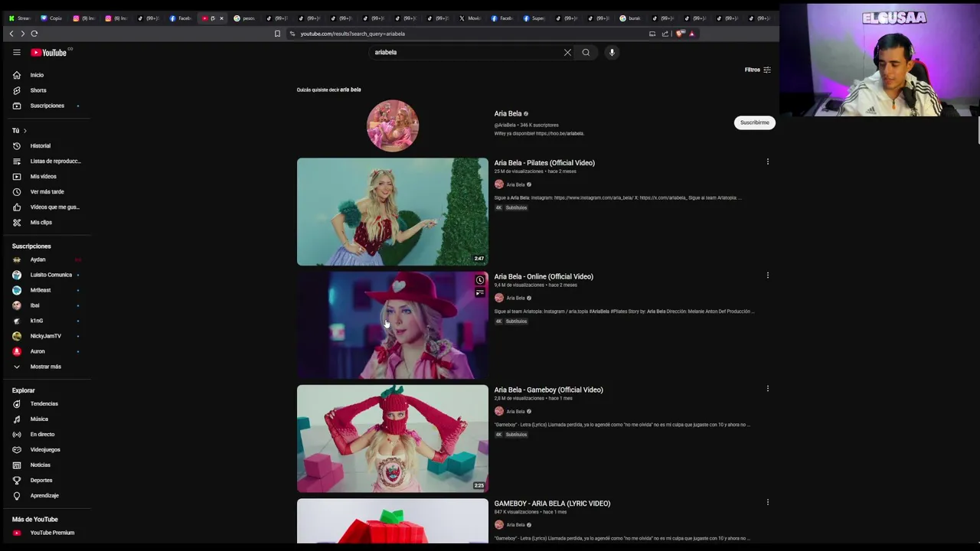Switch to the first Stream browser tab
The image size is (980, 551).
(20, 18)
